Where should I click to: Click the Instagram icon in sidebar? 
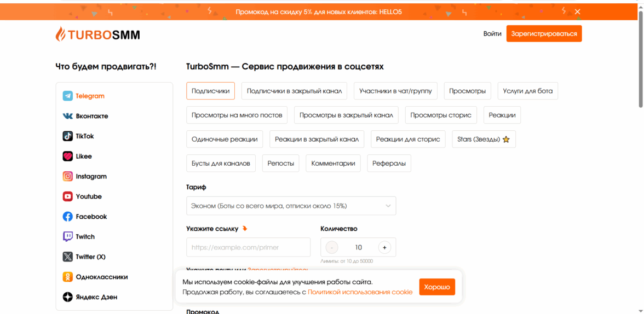[x=68, y=177]
